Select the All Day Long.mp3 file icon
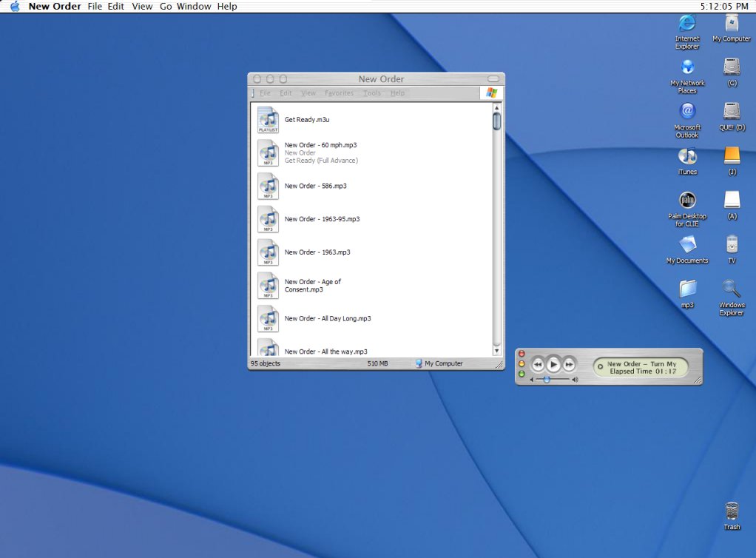The image size is (756, 558). 268,319
